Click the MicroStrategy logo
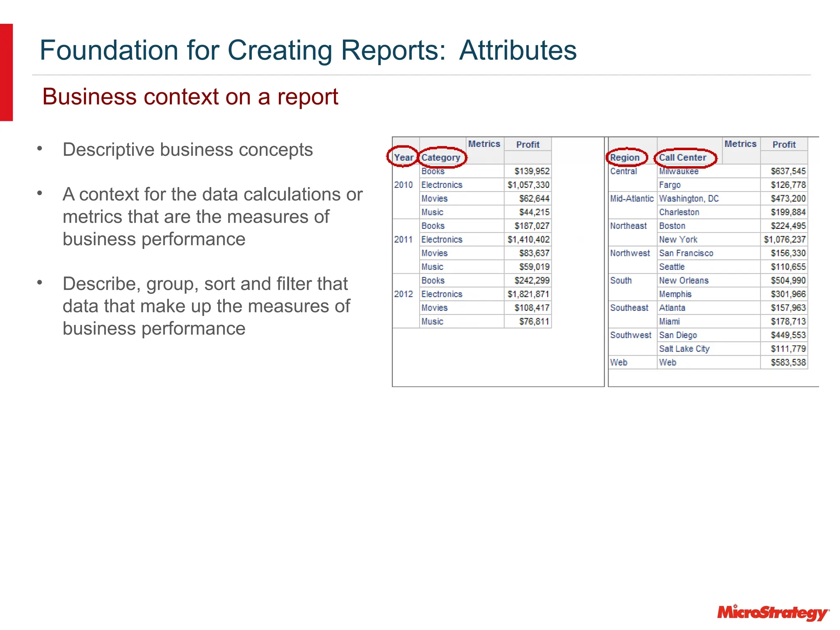Viewport: 840px width, 630px height. 774,613
